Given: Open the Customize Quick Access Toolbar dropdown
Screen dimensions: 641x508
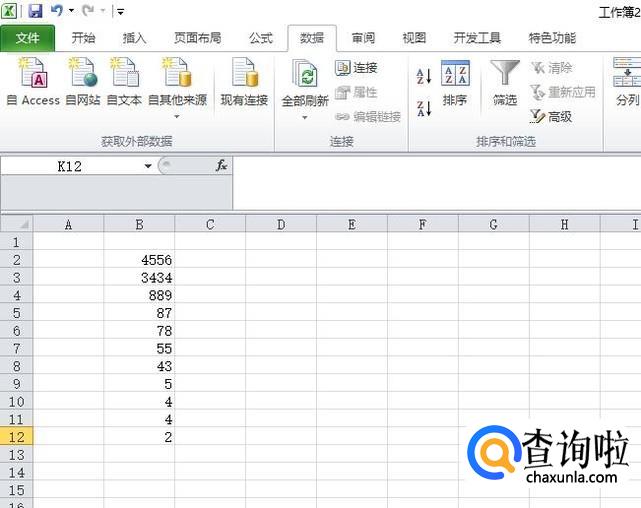Looking at the screenshot, I should (x=121, y=12).
